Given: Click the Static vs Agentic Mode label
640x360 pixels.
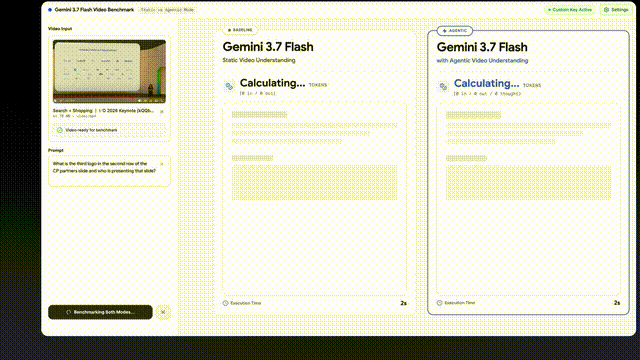Looking at the screenshot, I should coord(167,10).
